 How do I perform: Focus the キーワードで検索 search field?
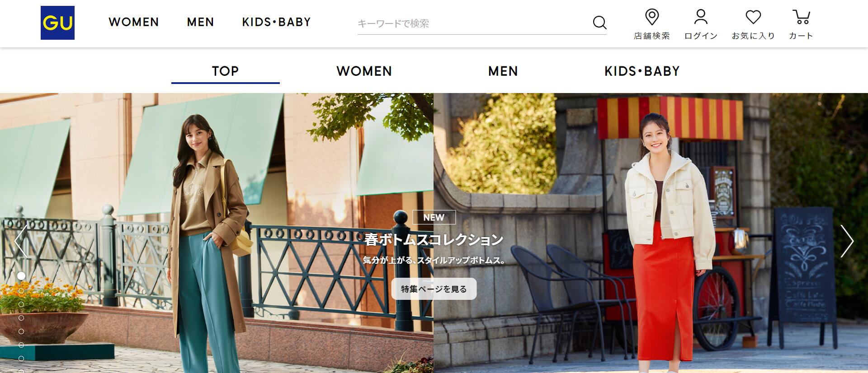(x=472, y=23)
